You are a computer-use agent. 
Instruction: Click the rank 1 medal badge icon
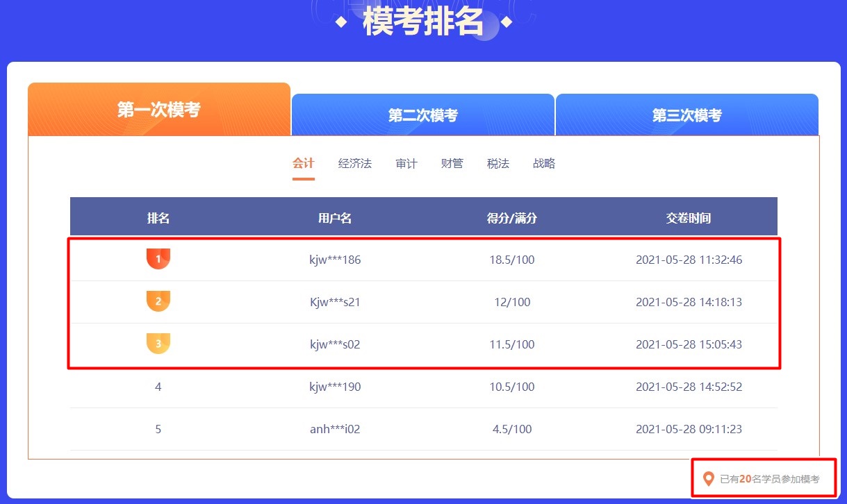point(158,258)
